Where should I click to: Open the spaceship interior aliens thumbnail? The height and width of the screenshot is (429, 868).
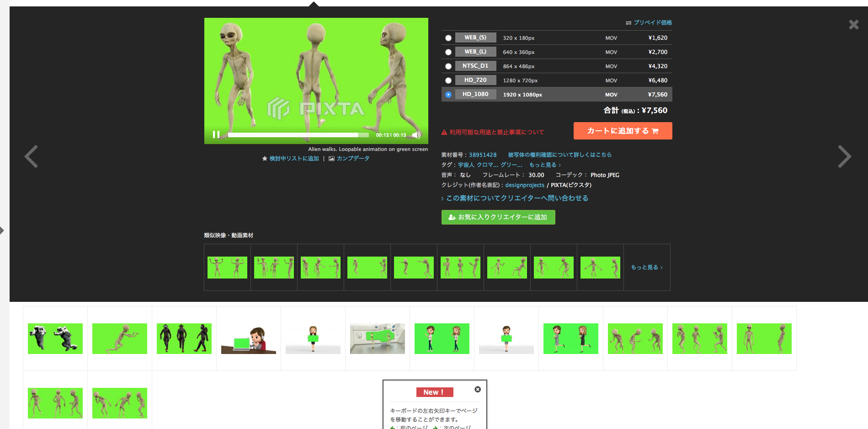point(378,338)
